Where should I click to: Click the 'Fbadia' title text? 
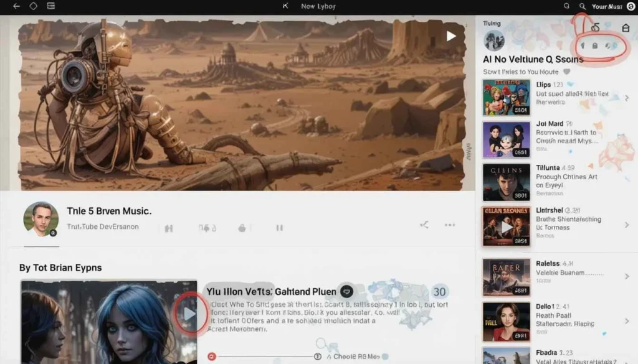click(x=546, y=353)
